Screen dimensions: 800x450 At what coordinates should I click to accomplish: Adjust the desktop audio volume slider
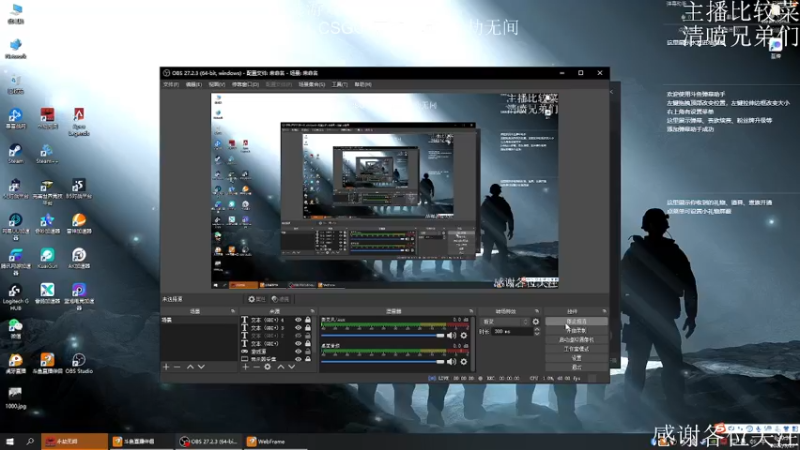coord(383,361)
